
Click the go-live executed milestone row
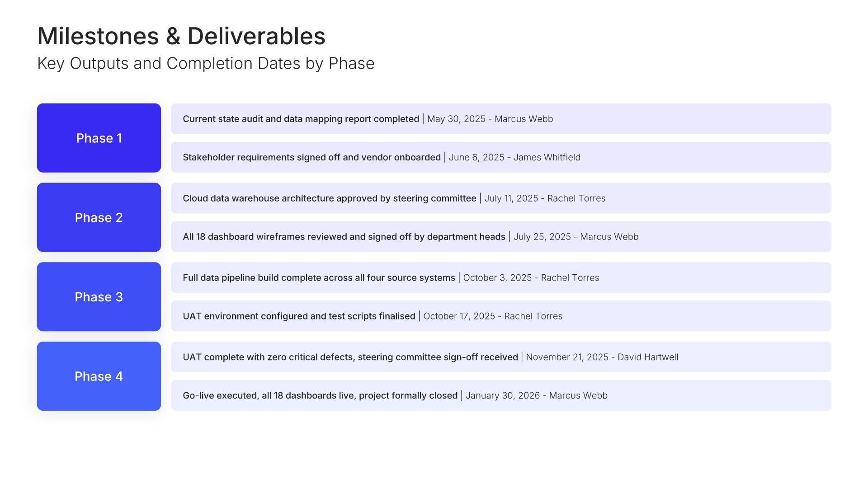pyautogui.click(x=501, y=395)
